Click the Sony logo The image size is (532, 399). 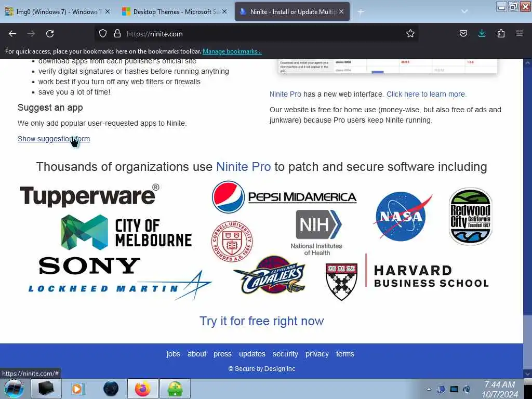(x=89, y=265)
